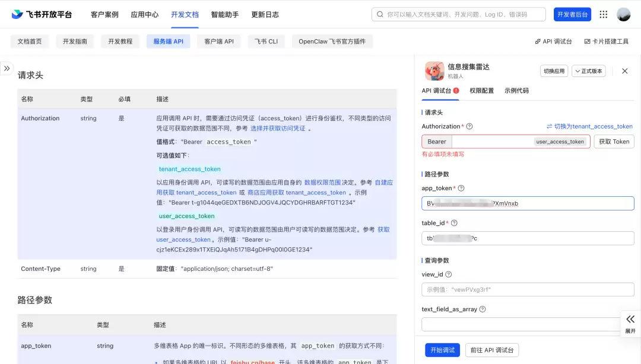Switch authorization to tenant_access_token

[589, 126]
